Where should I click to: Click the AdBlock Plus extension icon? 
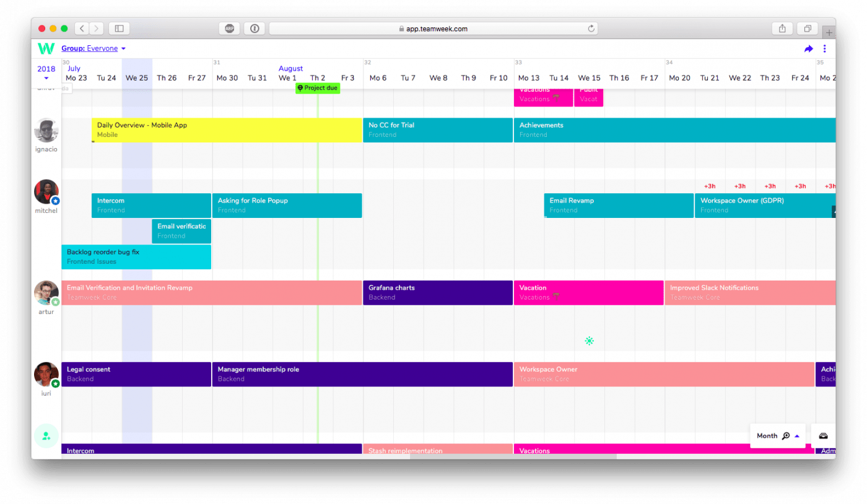(229, 28)
